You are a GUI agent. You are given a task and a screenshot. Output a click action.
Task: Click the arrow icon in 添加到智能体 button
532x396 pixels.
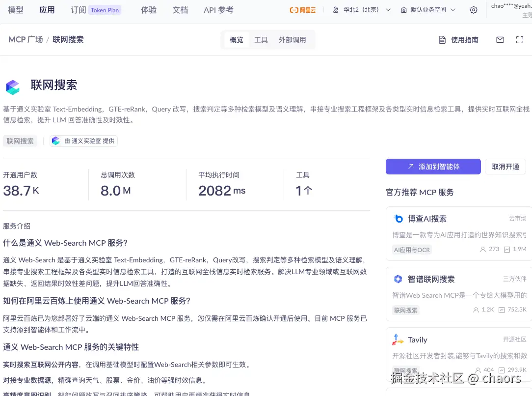point(411,167)
